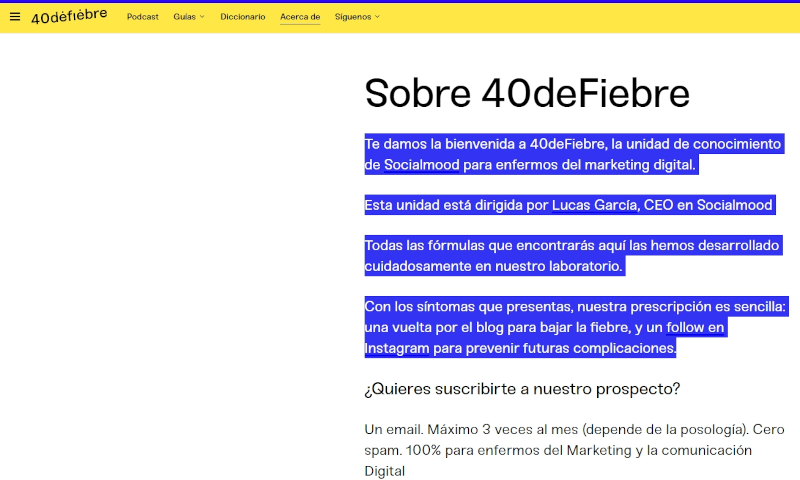This screenshot has height=480, width=800.
Task: Click the 'Sobre 40deFiebre' heading
Action: 527,93
